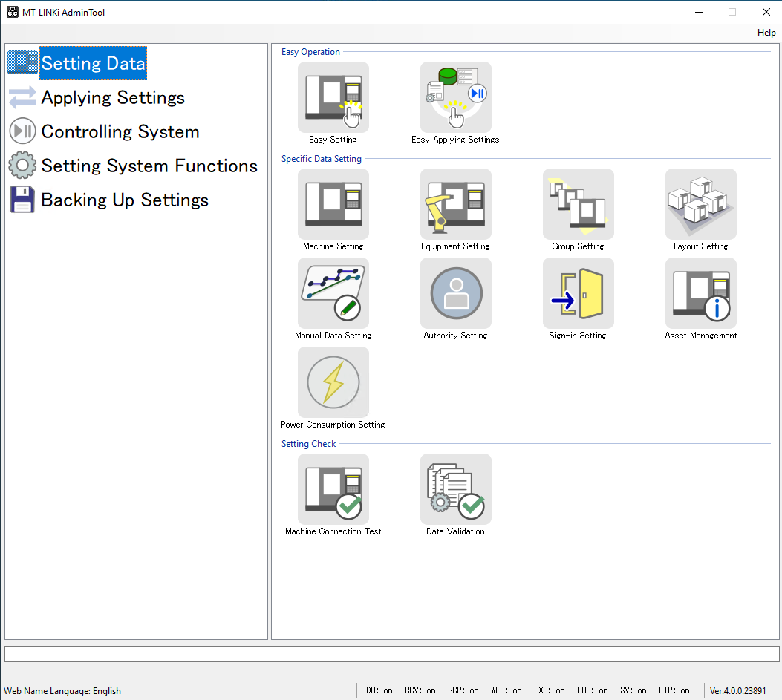Click the Setting System Functions gear icon
Viewport: 782px width, 700px height.
tap(22, 166)
